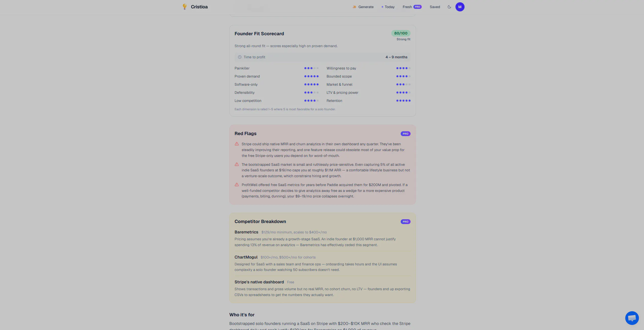
Task: Go to the Today tab
Action: point(388,7)
